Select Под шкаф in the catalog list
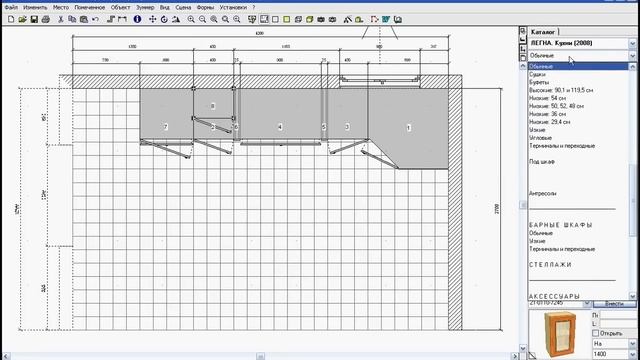This screenshot has height=360, width=640. coord(542,162)
